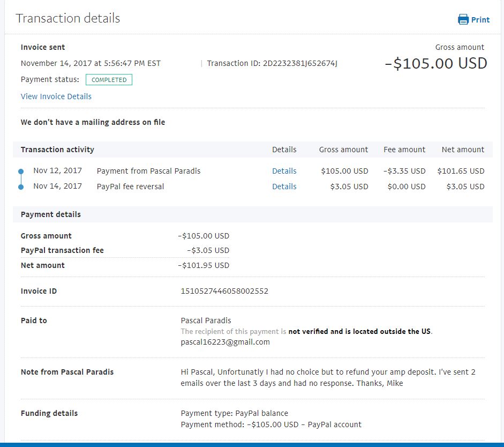This screenshot has height=447, width=504.
Task: Click the Funding details label
Action: pyautogui.click(x=49, y=413)
